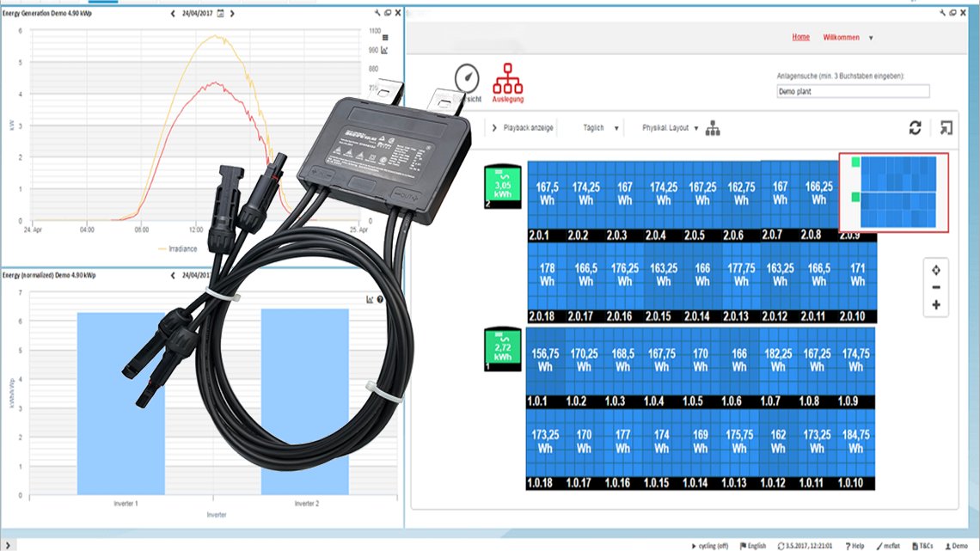The height and width of the screenshot is (551, 980).
Task: Select module 2.0.6 with 162,75 Wh
Action: click(x=741, y=201)
